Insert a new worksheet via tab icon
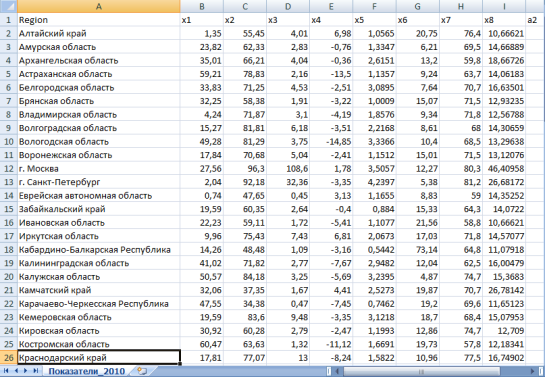Screen dimensions: 546x377 tap(142, 371)
